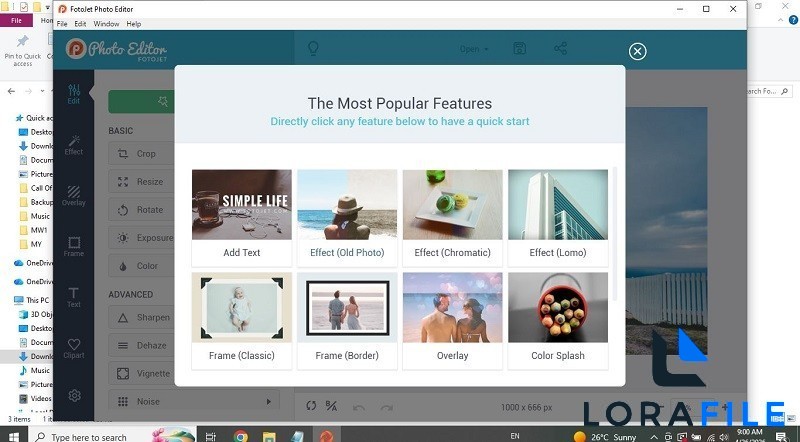Click the FotoJet icon in the taskbar
This screenshot has height=442, width=800.
(326, 436)
